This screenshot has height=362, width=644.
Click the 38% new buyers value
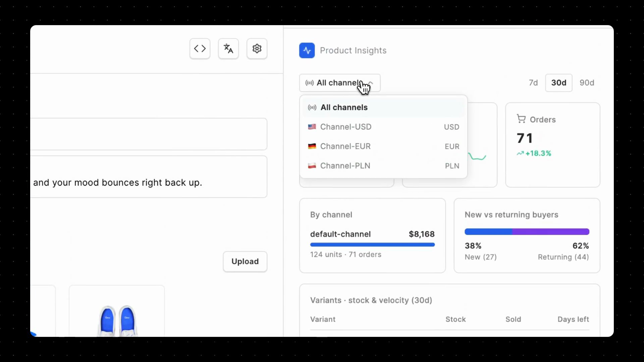coord(473,246)
